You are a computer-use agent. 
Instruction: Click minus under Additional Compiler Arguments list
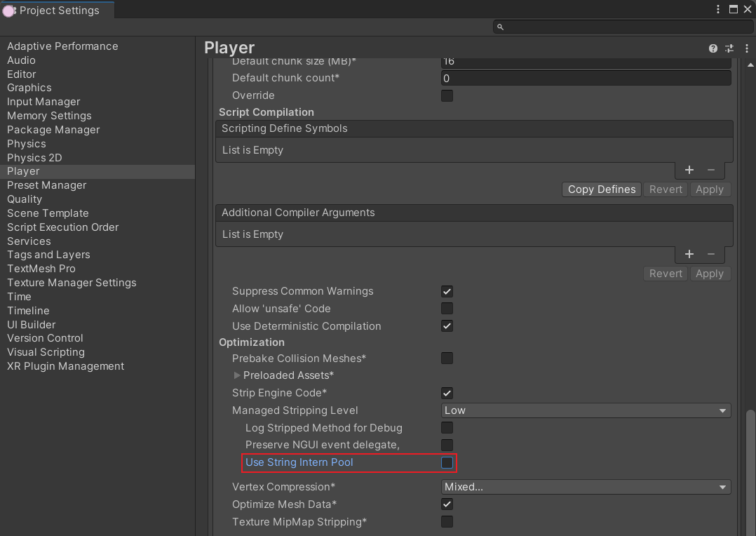tap(710, 254)
